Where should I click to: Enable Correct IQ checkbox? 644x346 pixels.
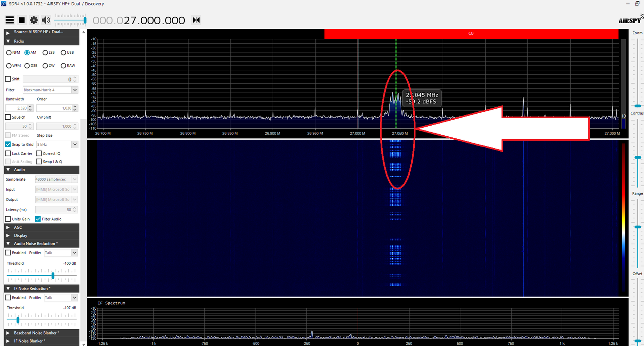tap(39, 153)
